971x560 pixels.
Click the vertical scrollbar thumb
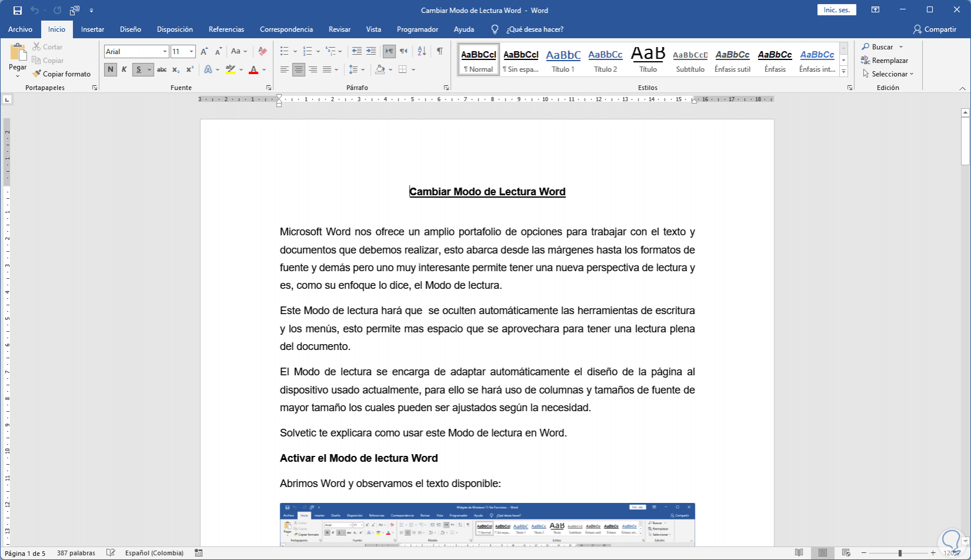[965, 141]
